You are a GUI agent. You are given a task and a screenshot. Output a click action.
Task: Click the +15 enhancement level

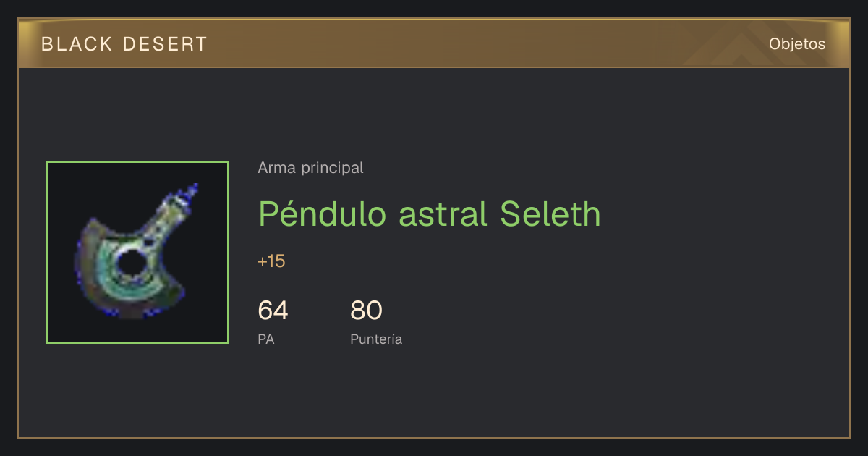tap(271, 261)
